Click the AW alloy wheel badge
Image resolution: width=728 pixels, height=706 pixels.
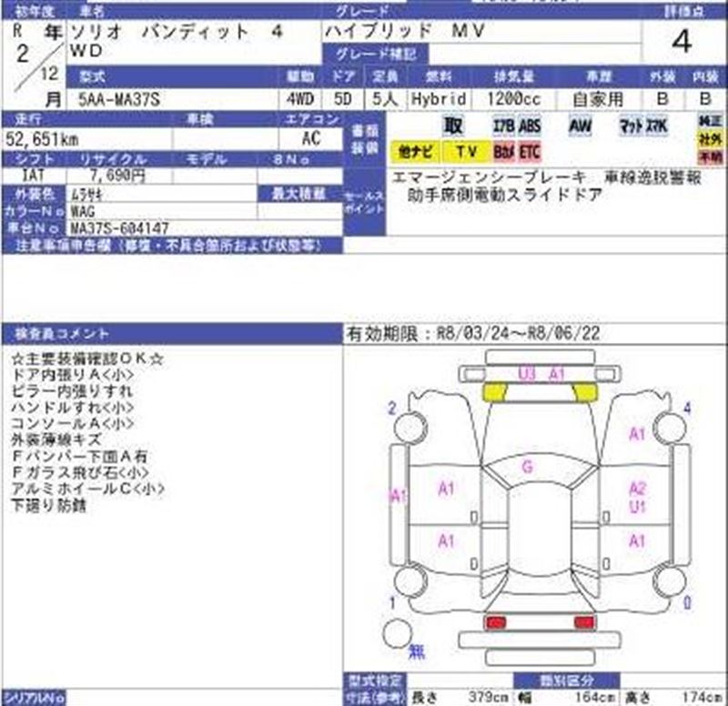click(581, 126)
